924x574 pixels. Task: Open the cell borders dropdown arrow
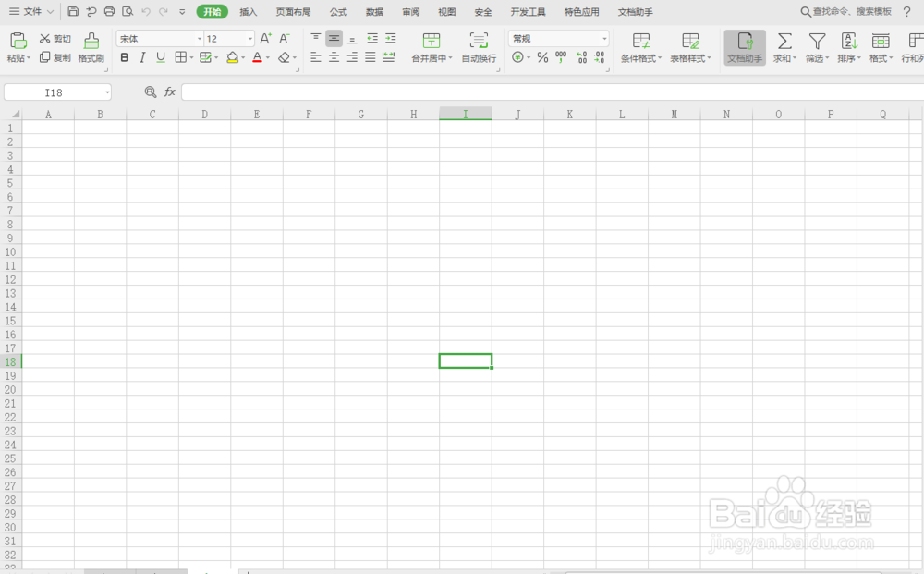[191, 57]
